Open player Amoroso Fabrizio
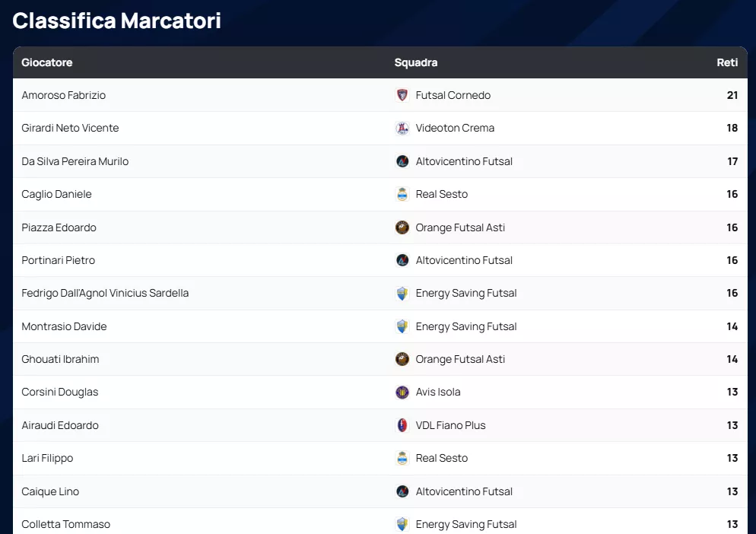Viewport: 756px width, 534px height. click(64, 95)
